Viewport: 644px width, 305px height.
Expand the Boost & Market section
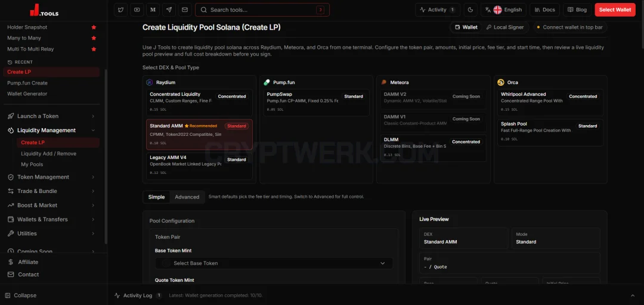tap(51, 206)
